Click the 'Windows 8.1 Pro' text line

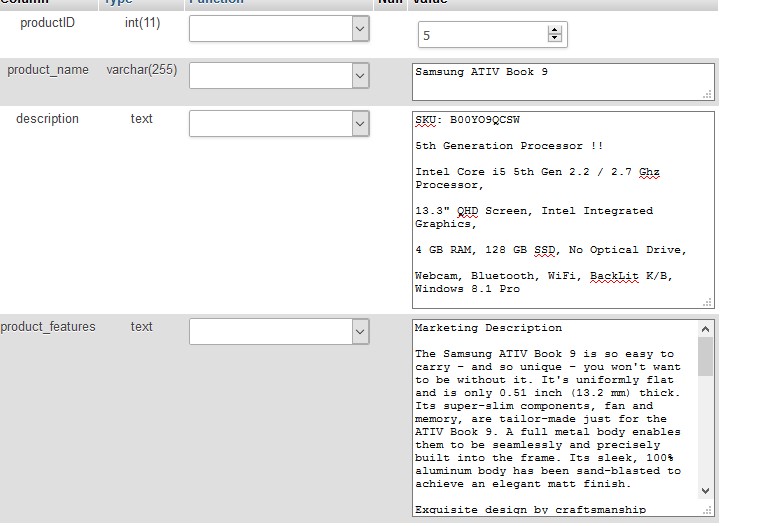coord(468,289)
